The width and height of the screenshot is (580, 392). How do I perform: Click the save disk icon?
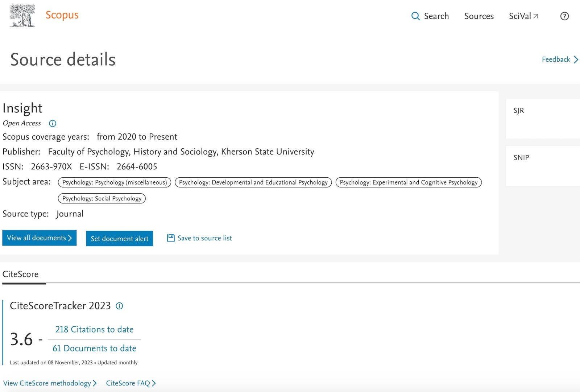(x=171, y=238)
